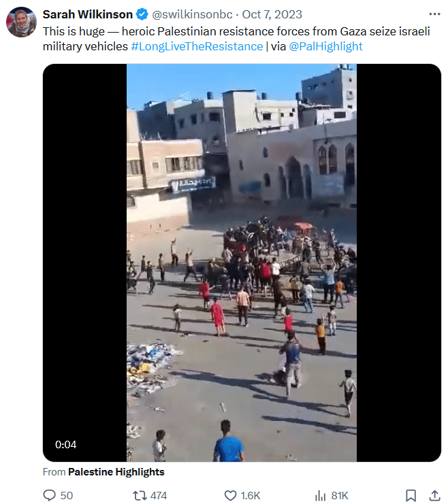This screenshot has width=448, height=504.
Task: Click the 0:04 video duration label
Action: 65,445
